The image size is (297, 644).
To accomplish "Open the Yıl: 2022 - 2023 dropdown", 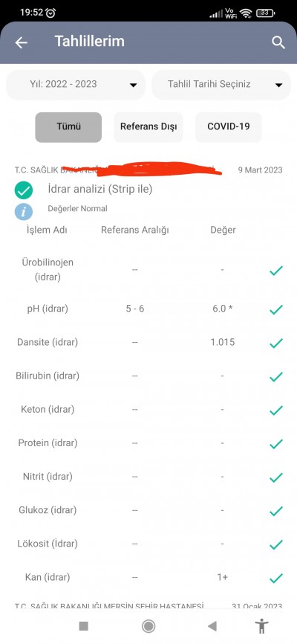I will pos(76,85).
